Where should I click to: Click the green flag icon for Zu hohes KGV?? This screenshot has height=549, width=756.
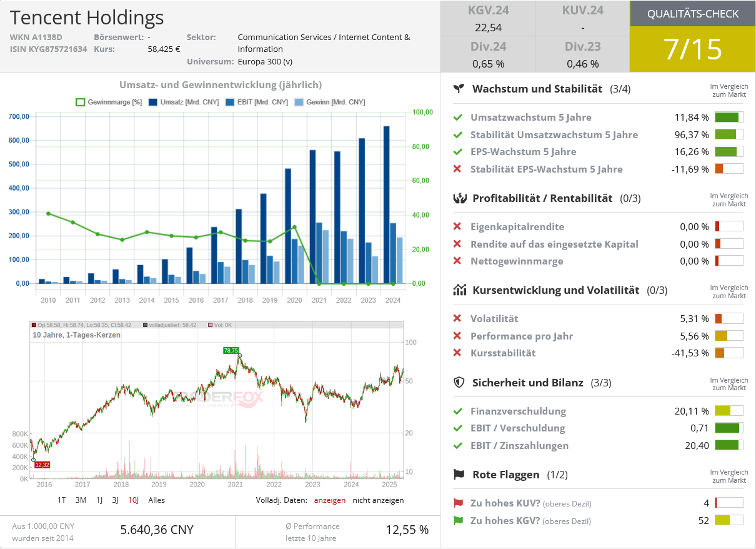point(458,520)
